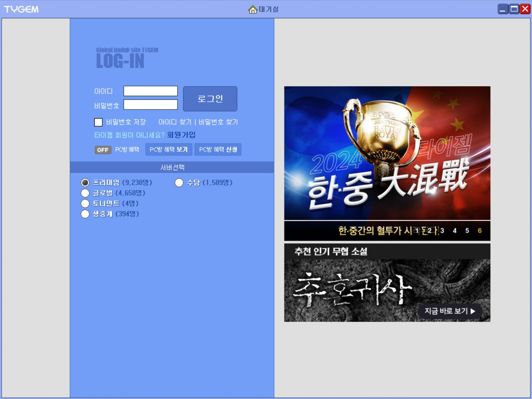Open the 회원가입 sign-up link
This screenshot has width=532, height=399.
tap(181, 135)
